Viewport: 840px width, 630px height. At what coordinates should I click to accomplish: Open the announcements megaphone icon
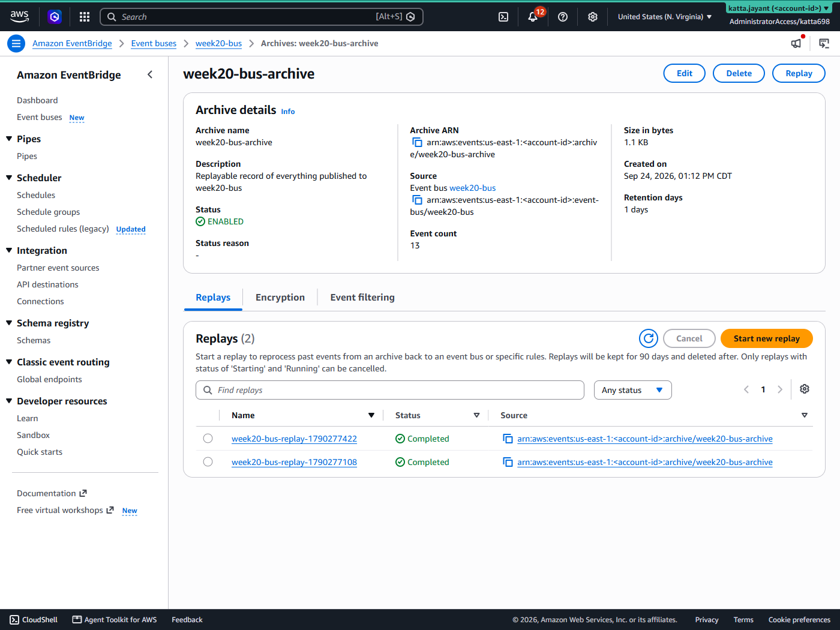796,43
